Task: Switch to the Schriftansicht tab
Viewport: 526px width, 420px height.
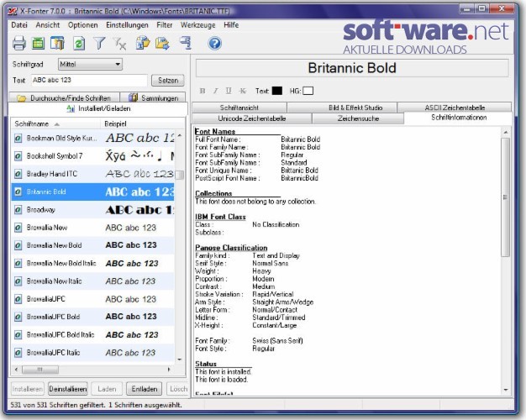Action: pos(239,108)
